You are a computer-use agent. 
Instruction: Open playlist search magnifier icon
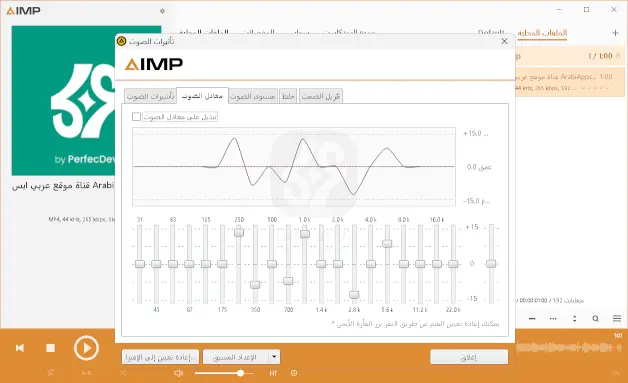point(596,318)
